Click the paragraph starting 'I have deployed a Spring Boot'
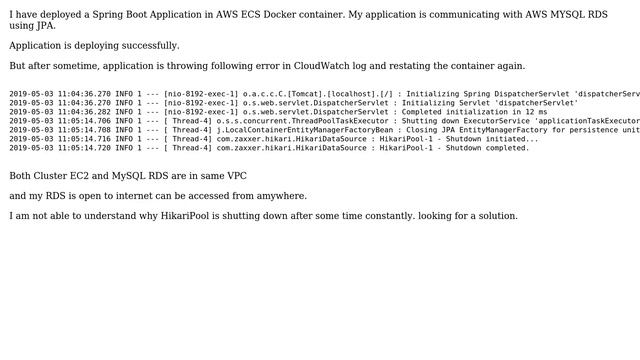The image size is (640, 360). tap(309, 20)
